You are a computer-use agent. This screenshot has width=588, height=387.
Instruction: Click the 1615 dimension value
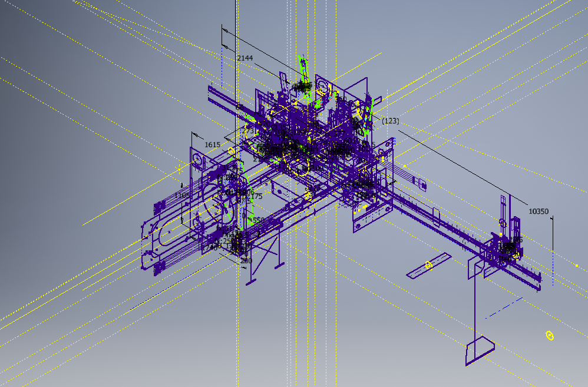[x=212, y=145]
